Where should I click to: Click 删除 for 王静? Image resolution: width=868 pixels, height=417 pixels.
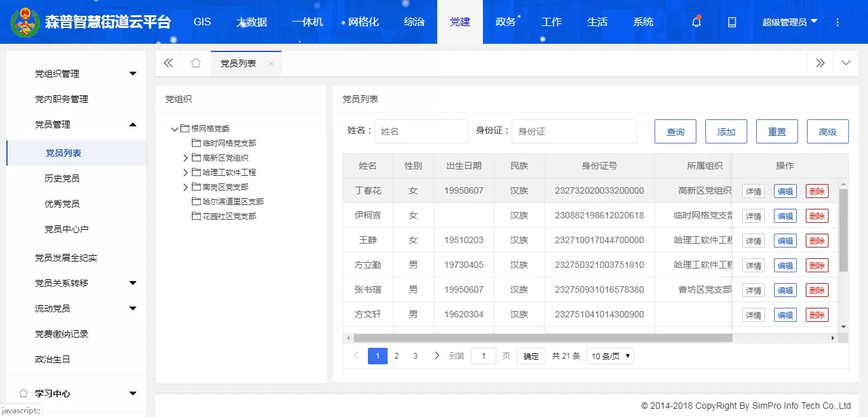tap(817, 241)
